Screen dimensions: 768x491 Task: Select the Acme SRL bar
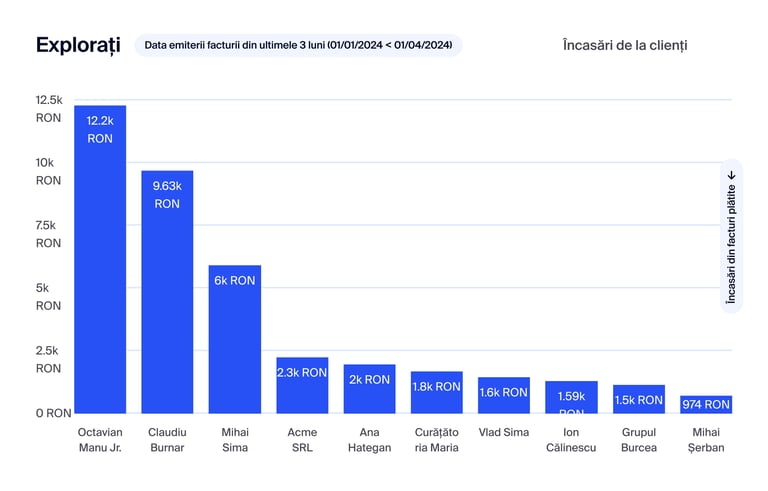[x=301, y=392]
